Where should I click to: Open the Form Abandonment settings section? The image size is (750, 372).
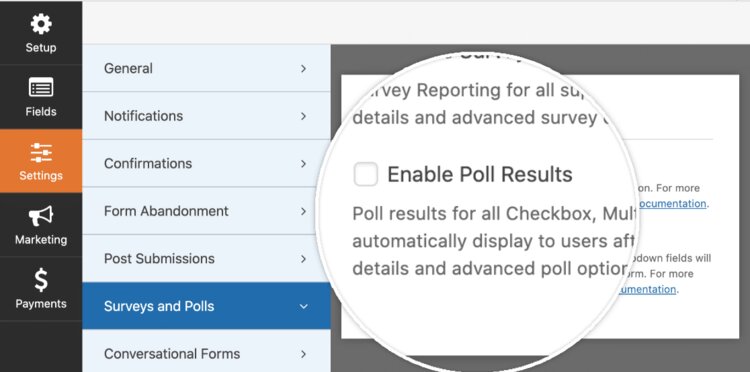(206, 211)
